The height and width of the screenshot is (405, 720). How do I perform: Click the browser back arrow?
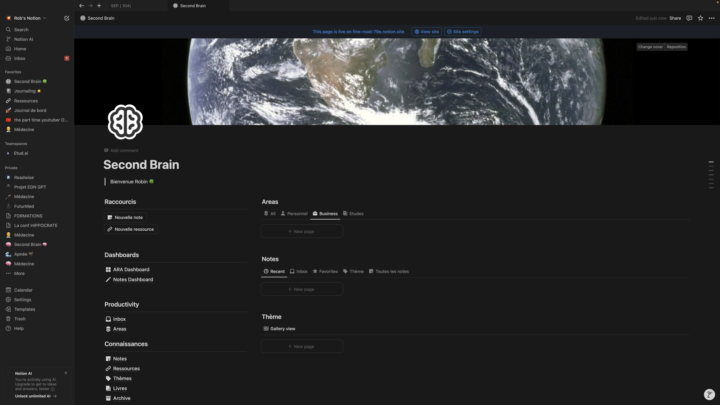click(81, 6)
